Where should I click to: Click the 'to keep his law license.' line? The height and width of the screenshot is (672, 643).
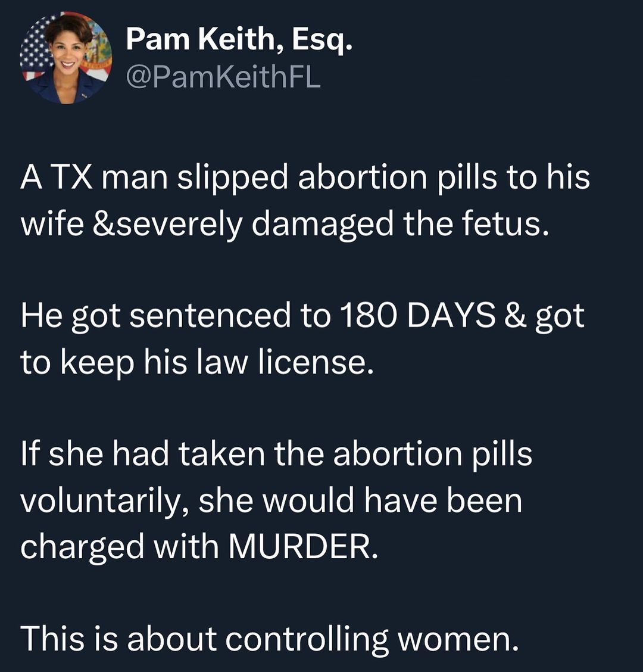pos(197,362)
